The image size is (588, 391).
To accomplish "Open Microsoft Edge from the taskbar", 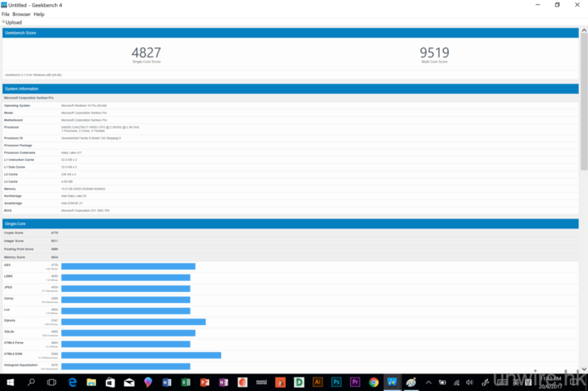I will (x=73, y=383).
